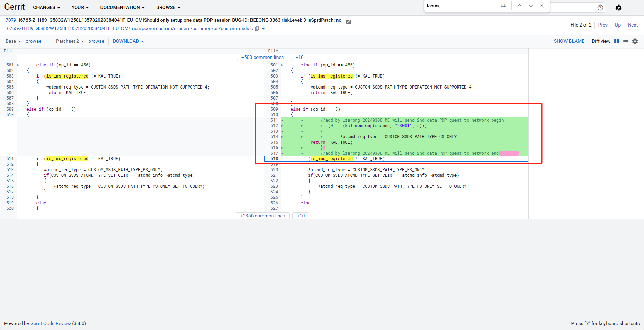Copy the file path to clipboard icon
The image size is (644, 330).
coord(257,29)
